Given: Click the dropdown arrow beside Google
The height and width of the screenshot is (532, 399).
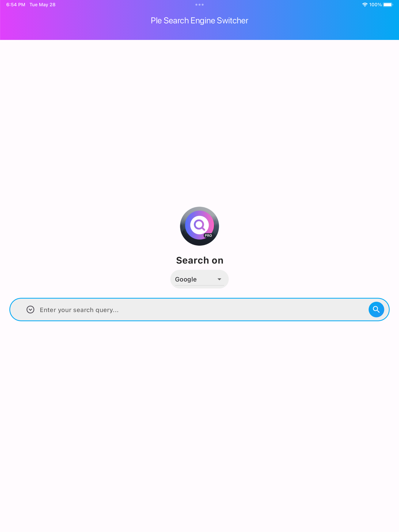Looking at the screenshot, I should point(219,279).
